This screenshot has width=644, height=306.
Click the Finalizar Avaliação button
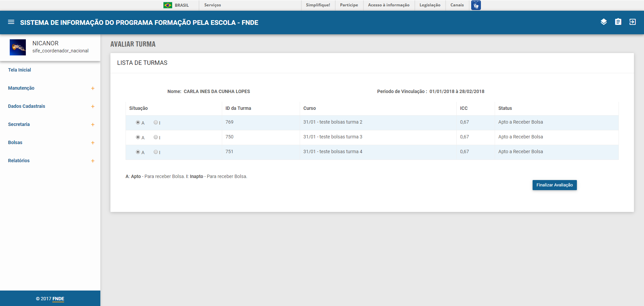coord(554,185)
